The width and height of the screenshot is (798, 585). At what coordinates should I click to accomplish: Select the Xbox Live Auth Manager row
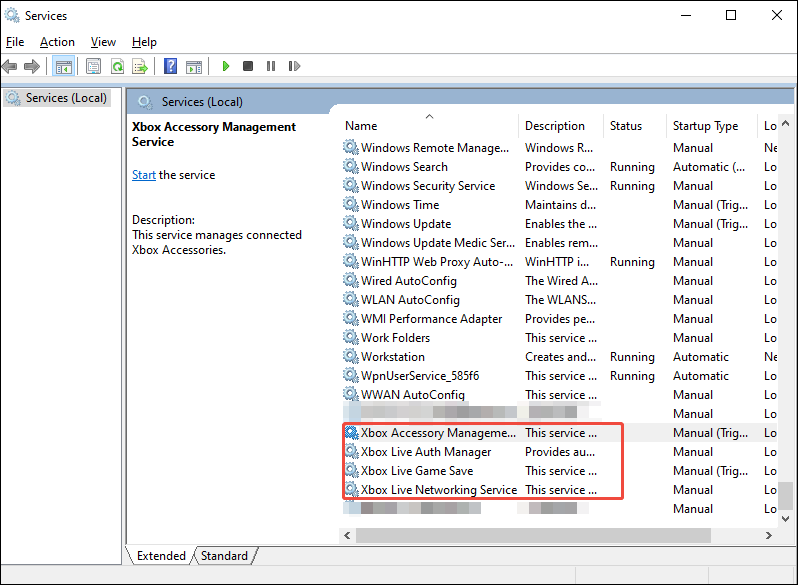[x=559, y=452]
